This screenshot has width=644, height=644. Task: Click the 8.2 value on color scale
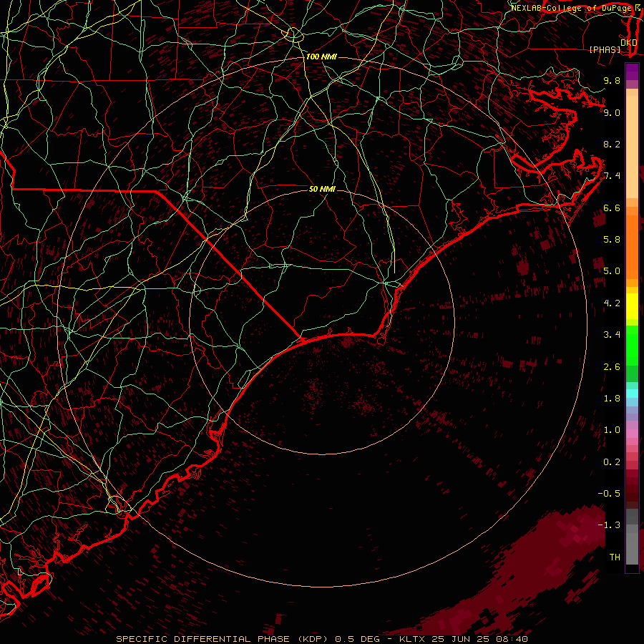[612, 144]
